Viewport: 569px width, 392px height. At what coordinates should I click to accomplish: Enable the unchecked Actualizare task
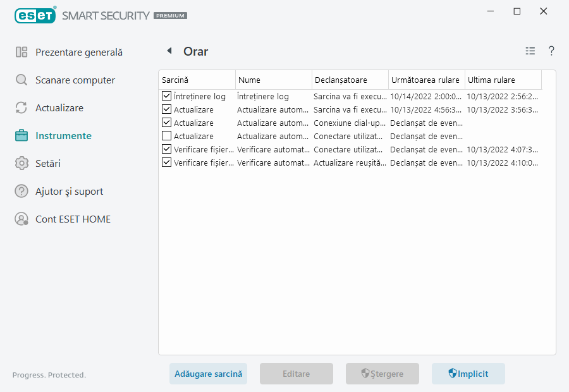[x=166, y=136]
